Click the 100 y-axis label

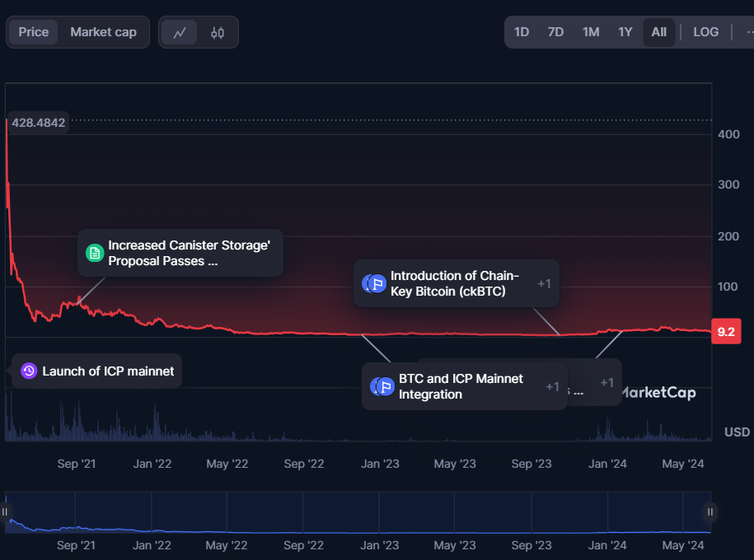point(728,287)
